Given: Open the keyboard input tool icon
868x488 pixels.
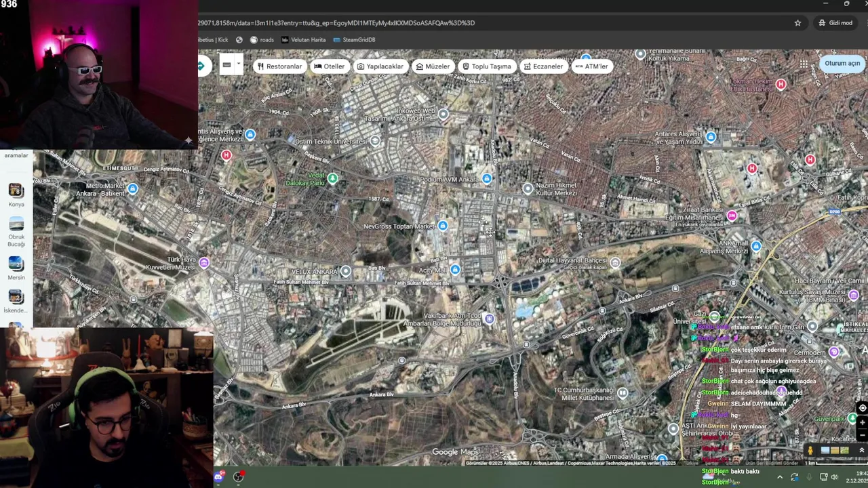Looking at the screenshot, I should [226, 65].
